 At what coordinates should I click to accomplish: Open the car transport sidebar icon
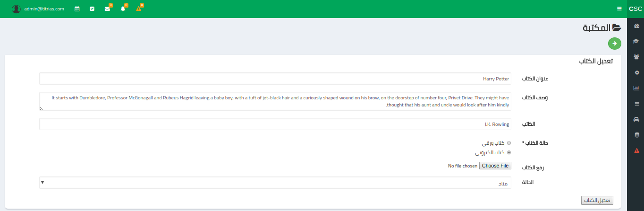636,119
